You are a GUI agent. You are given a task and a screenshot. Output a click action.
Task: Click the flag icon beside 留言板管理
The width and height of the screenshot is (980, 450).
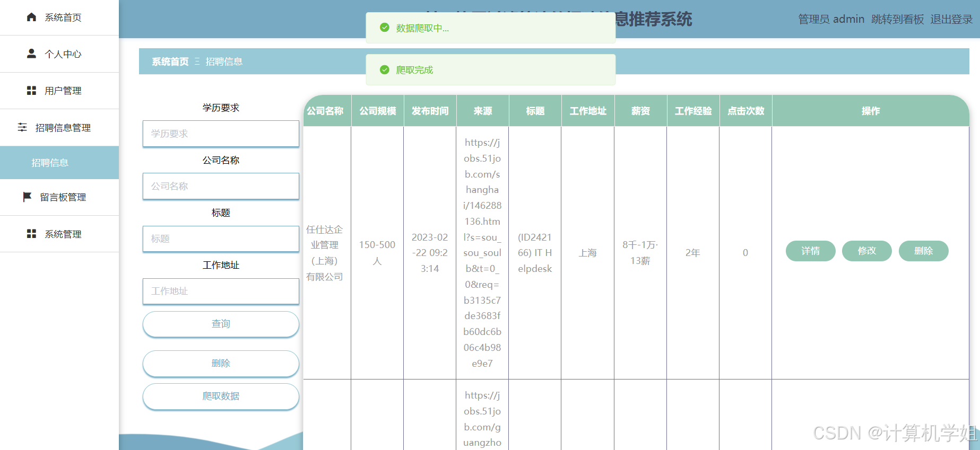(27, 197)
